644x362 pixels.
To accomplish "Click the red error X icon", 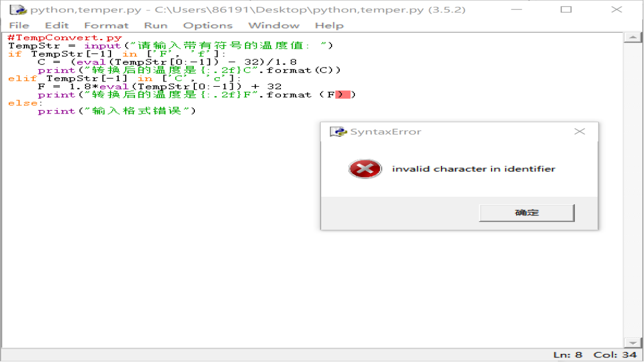I will click(365, 169).
